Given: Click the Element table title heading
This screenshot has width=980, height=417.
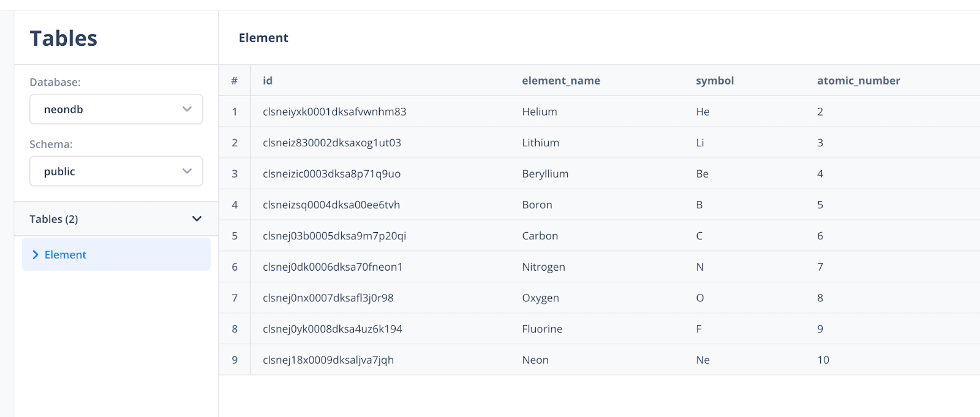Looking at the screenshot, I should [263, 38].
